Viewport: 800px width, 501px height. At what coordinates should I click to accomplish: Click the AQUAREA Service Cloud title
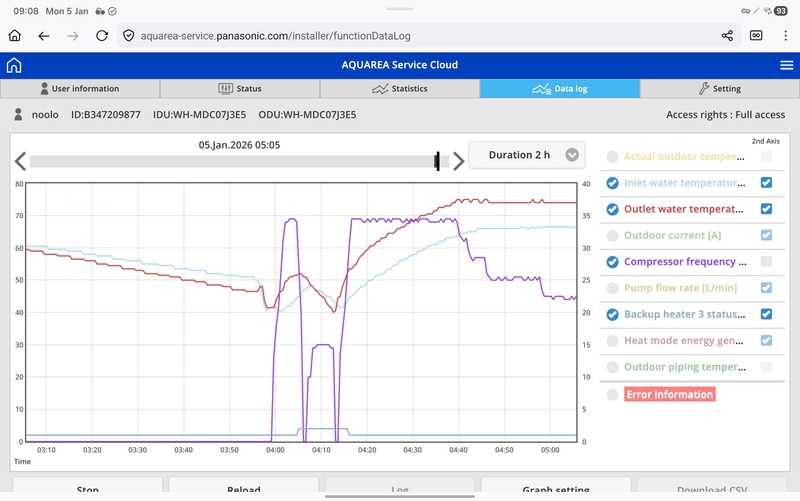(399, 65)
